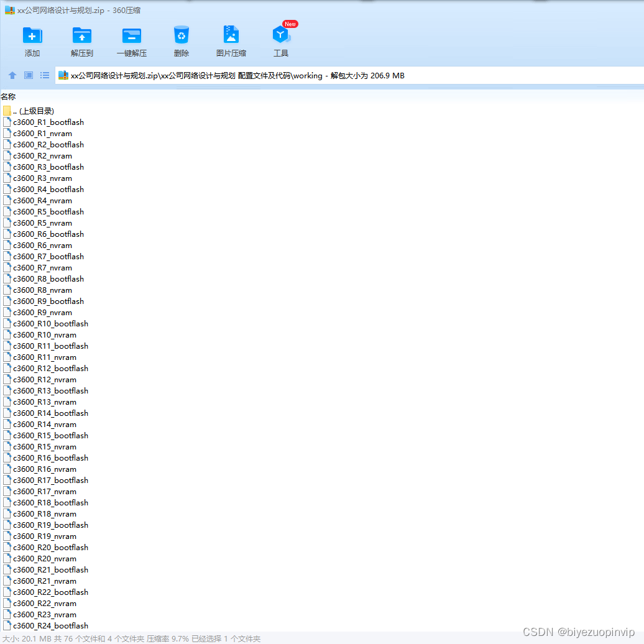Select file c3600_R14_bootflash
This screenshot has height=644, width=644.
pos(45,413)
